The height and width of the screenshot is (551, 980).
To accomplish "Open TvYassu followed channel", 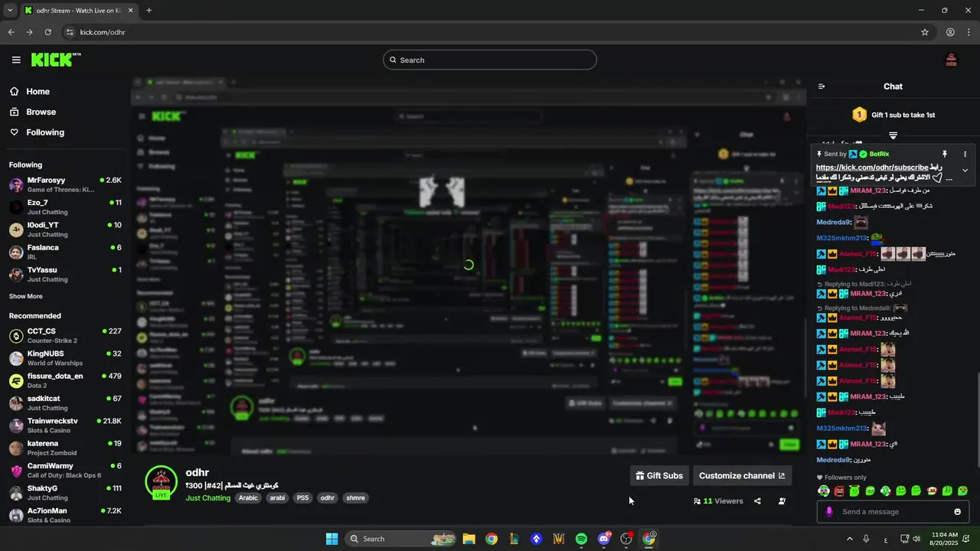I will [65, 274].
